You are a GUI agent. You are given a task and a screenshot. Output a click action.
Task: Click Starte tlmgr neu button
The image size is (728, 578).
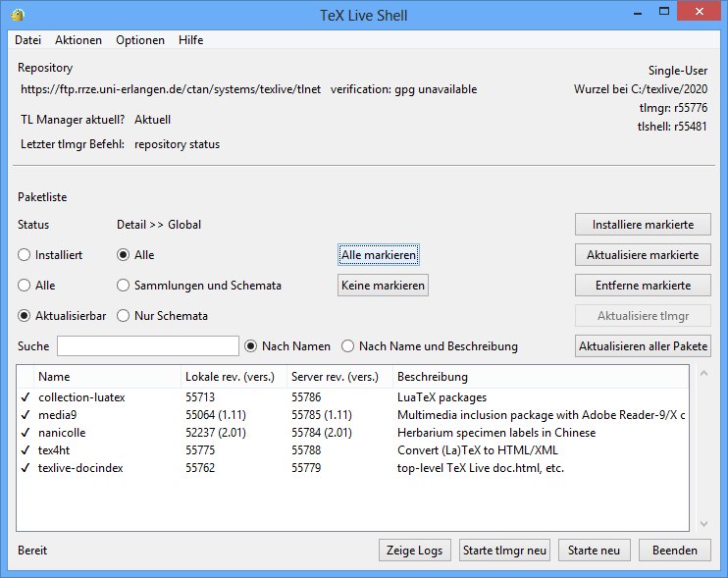tap(504, 551)
